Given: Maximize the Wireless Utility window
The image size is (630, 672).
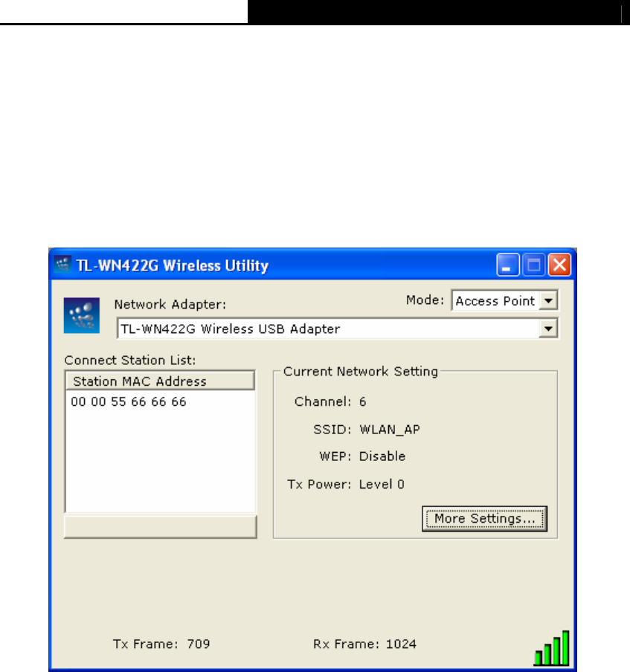Looking at the screenshot, I should click(x=533, y=265).
